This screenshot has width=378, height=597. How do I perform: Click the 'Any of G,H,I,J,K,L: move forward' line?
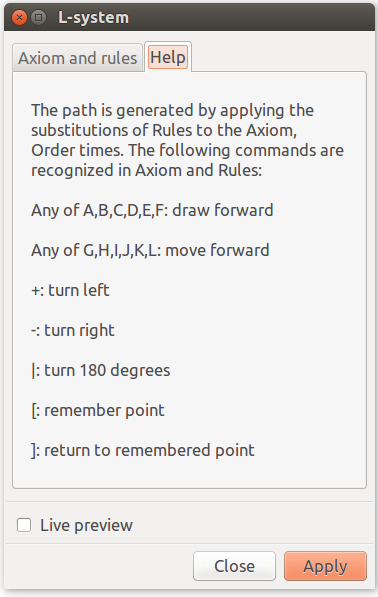pyautogui.click(x=150, y=250)
